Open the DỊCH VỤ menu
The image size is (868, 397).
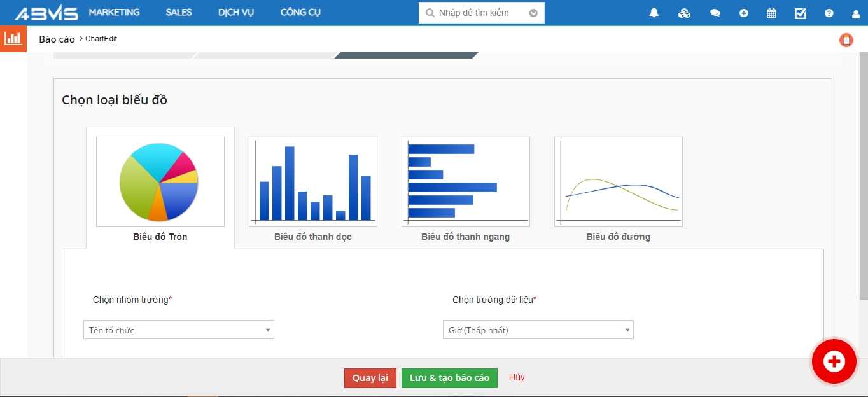click(235, 12)
